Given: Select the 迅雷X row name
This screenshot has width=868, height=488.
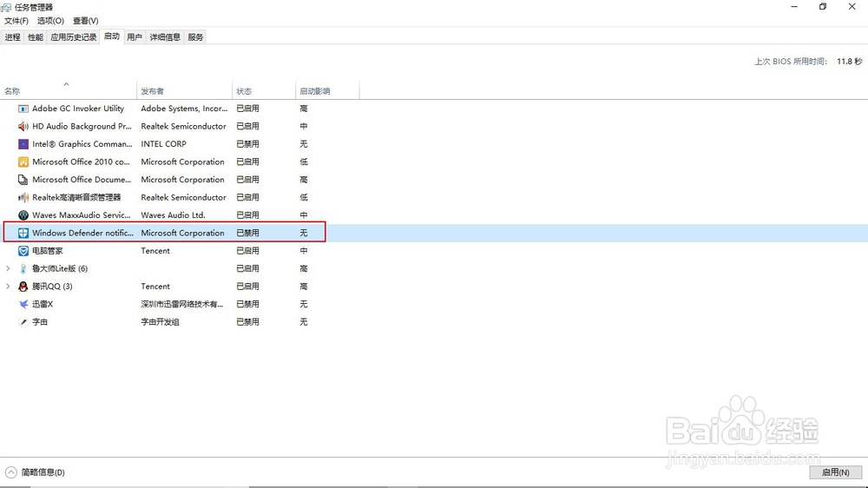Looking at the screenshot, I should 43,304.
